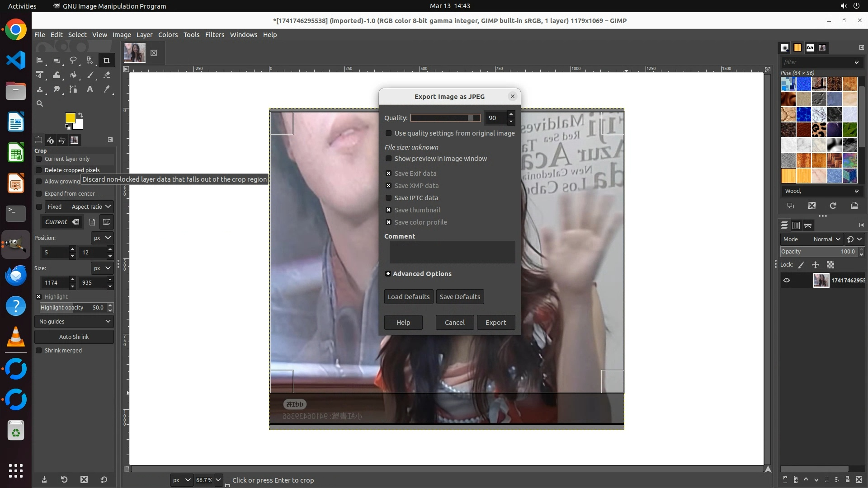Click the Load Defaults button
The image size is (868, 488).
(x=408, y=297)
